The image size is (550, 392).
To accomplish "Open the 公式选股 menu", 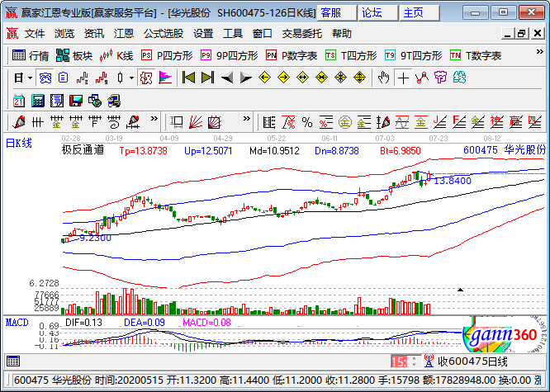I will [x=164, y=34].
